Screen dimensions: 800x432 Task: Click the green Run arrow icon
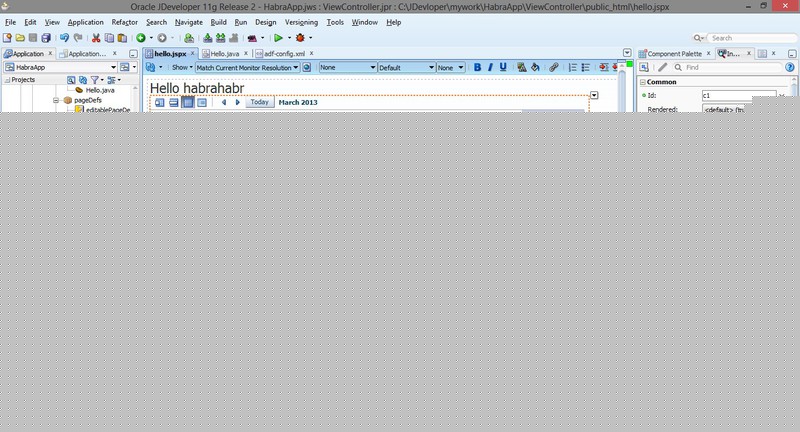coord(278,38)
